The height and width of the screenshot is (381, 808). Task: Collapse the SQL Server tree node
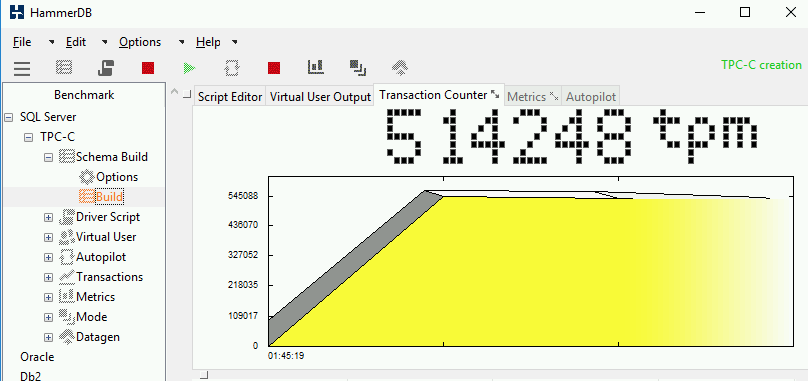click(8, 118)
